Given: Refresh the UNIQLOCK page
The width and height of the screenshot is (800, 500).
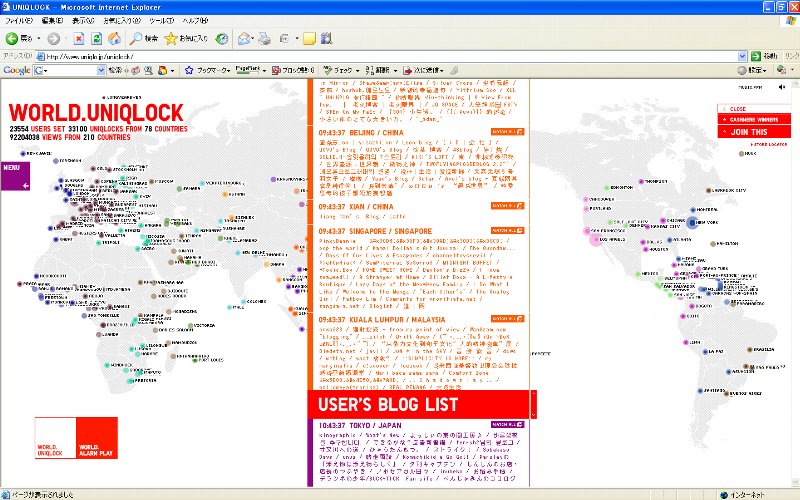Looking at the screenshot, I should (x=96, y=38).
